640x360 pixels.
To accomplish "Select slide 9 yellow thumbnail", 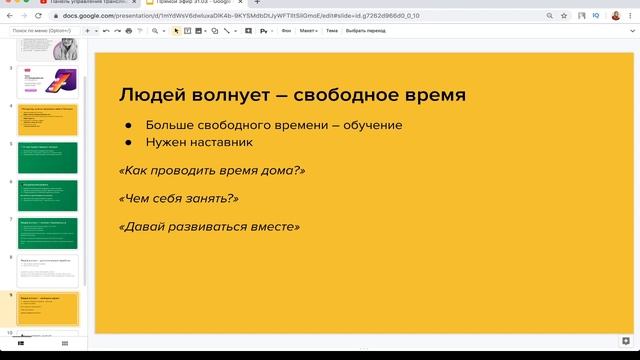I will point(48,309).
